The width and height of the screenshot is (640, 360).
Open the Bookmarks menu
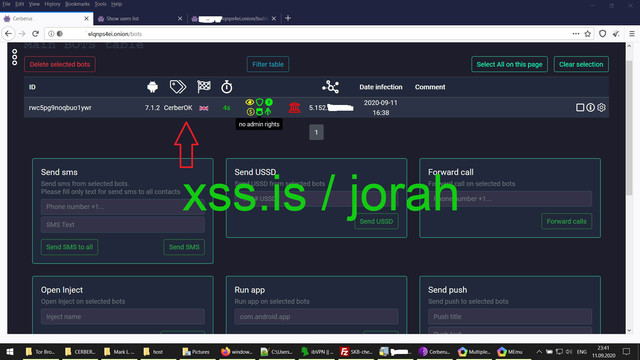[x=77, y=4]
